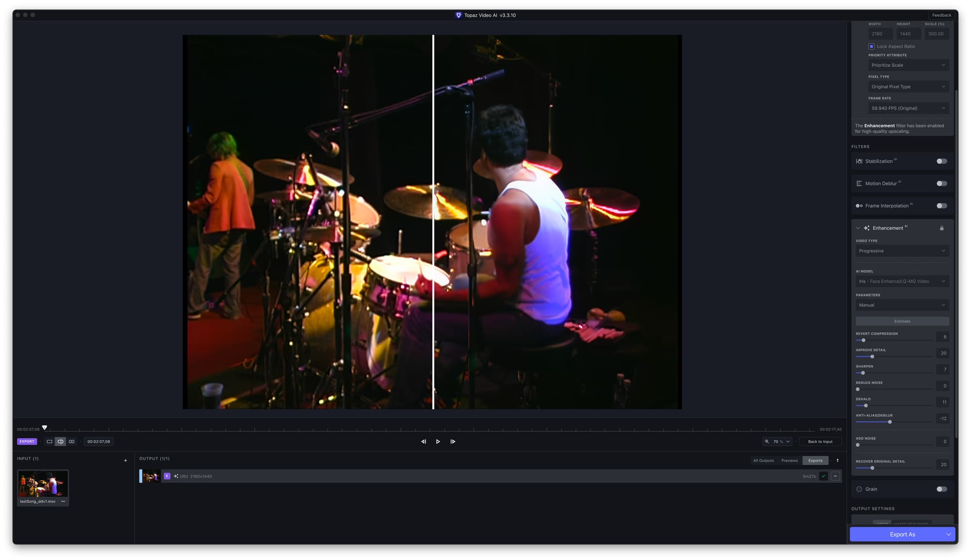
Task: Select the side-by-side view icon
Action: click(x=72, y=442)
